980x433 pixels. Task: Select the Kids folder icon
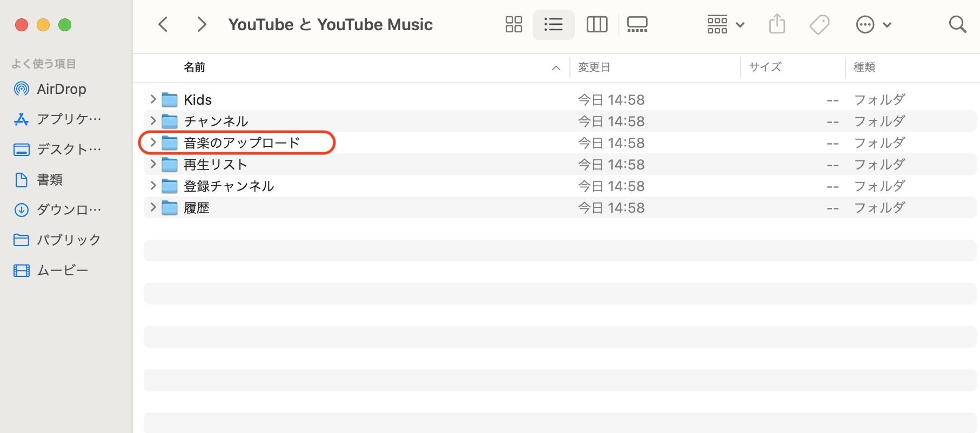[170, 100]
